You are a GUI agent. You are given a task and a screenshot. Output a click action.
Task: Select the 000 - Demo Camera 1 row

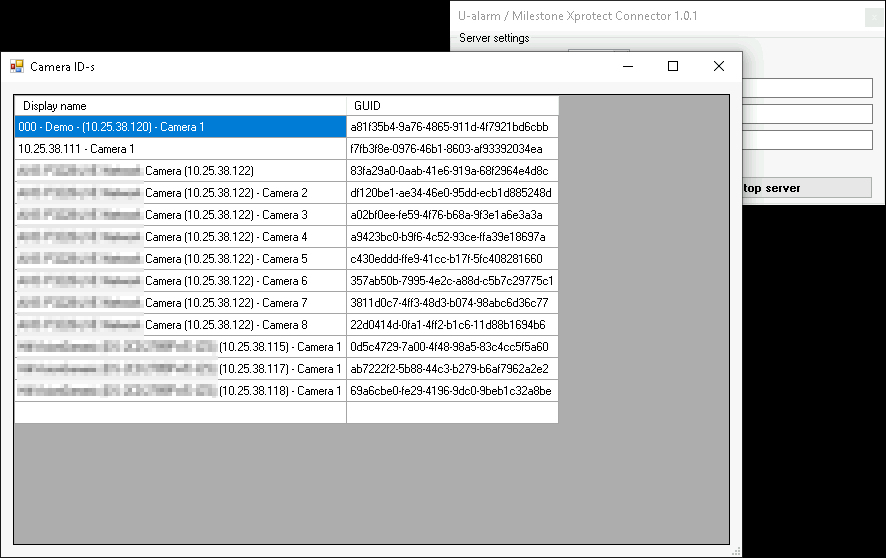coord(180,127)
